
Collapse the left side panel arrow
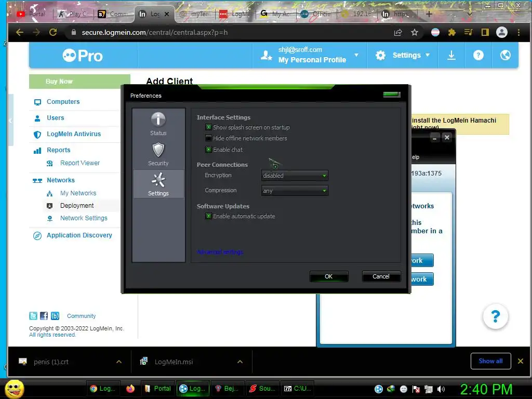[x=10, y=121]
